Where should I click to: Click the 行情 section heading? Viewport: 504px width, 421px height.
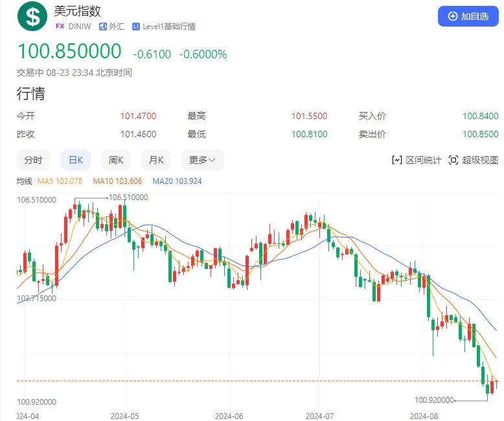tap(31, 93)
